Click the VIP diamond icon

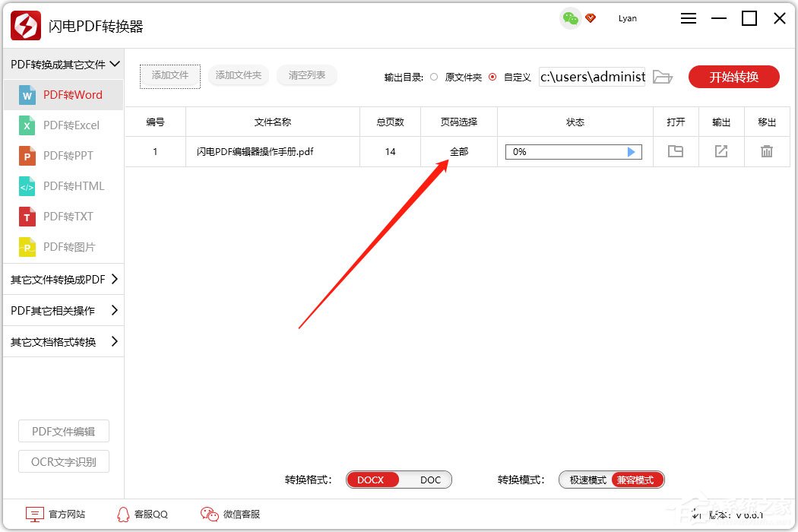pos(591,17)
